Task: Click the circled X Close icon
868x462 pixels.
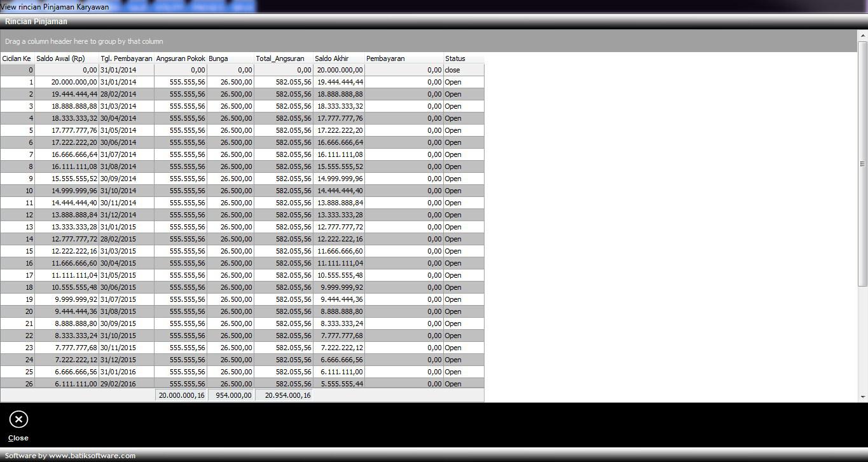Action: (x=18, y=419)
